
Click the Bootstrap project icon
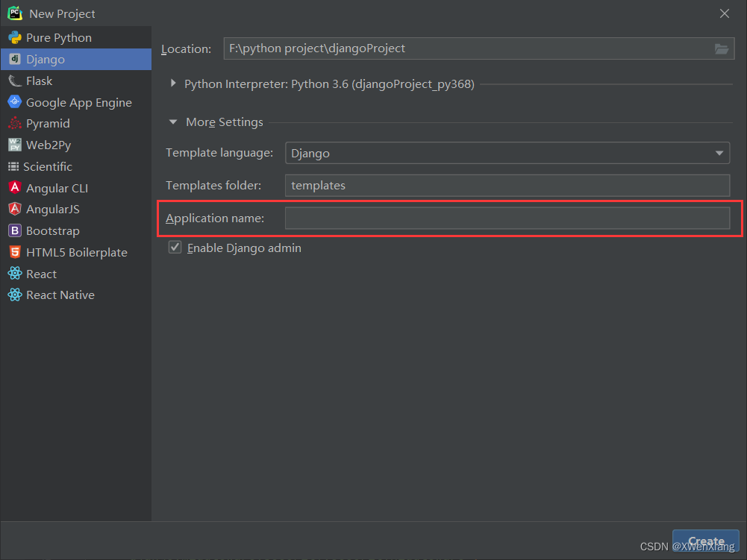coord(16,230)
